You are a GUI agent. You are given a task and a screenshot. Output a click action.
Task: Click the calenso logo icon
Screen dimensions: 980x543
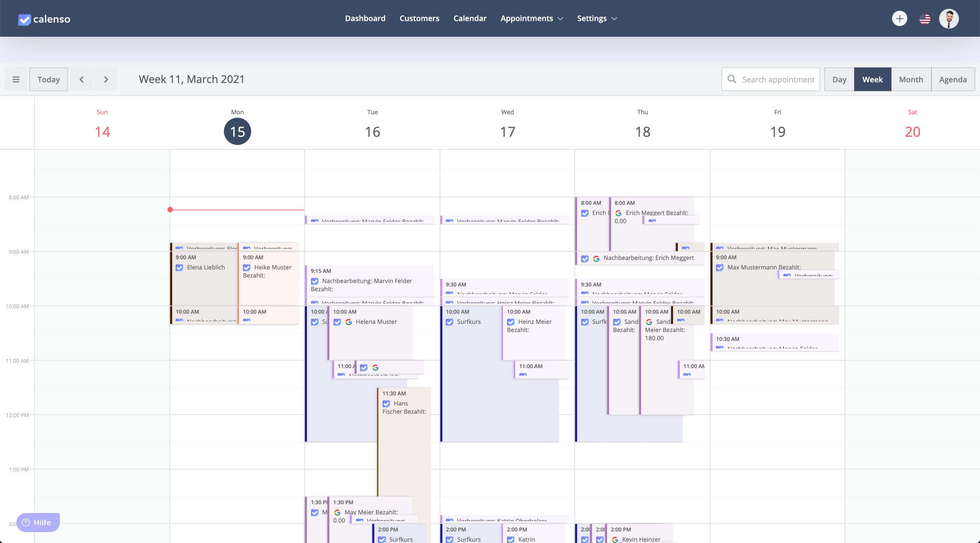24,19
